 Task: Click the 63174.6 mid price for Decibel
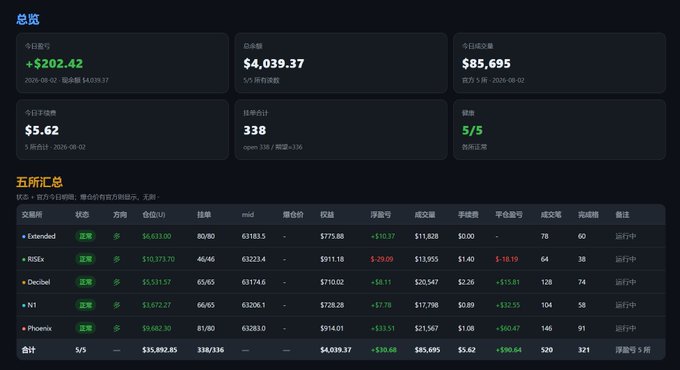click(x=253, y=282)
